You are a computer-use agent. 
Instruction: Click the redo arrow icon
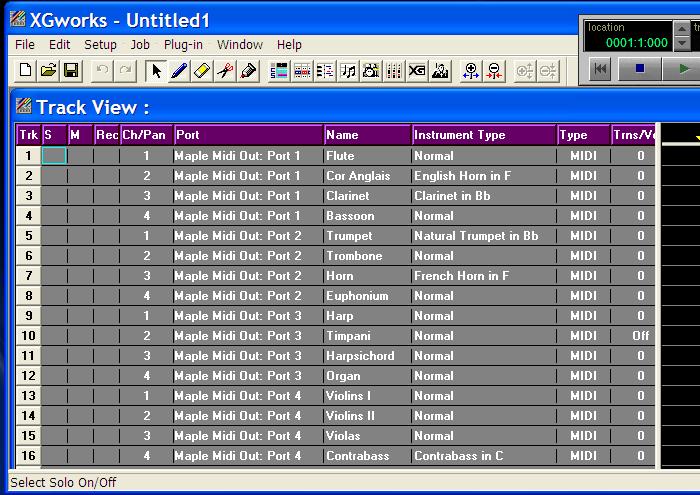pyautogui.click(x=125, y=71)
